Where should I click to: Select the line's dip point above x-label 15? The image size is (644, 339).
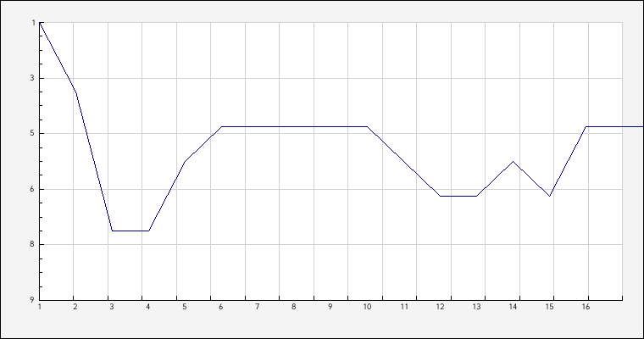coord(550,196)
